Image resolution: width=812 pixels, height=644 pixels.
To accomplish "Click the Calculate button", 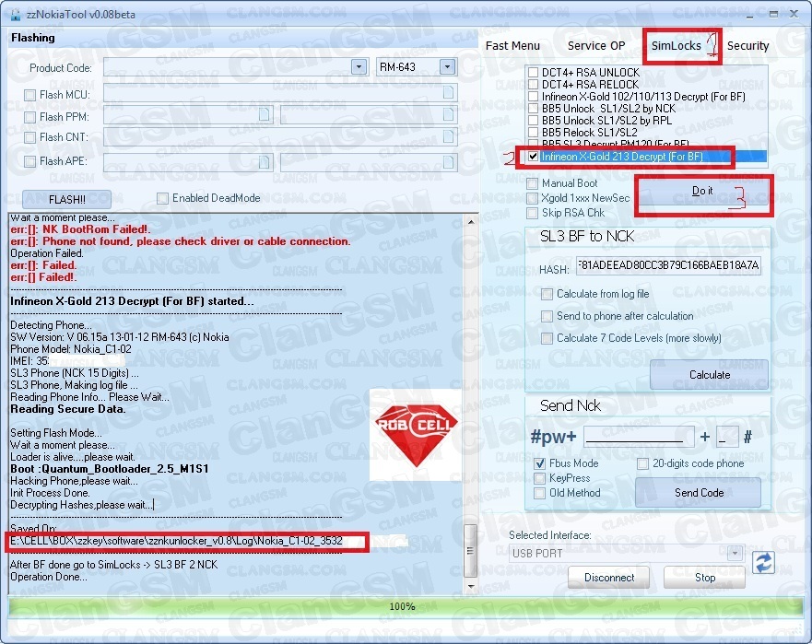I will click(x=709, y=374).
